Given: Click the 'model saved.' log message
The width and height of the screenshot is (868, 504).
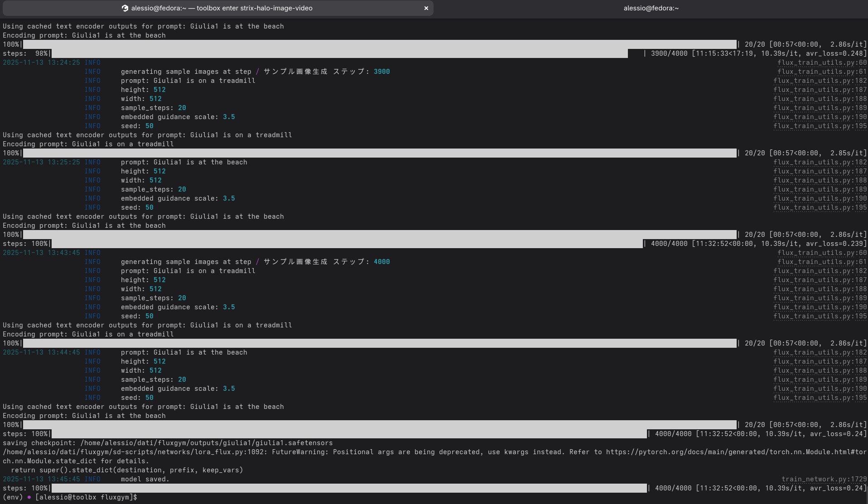Looking at the screenshot, I should [x=145, y=479].
